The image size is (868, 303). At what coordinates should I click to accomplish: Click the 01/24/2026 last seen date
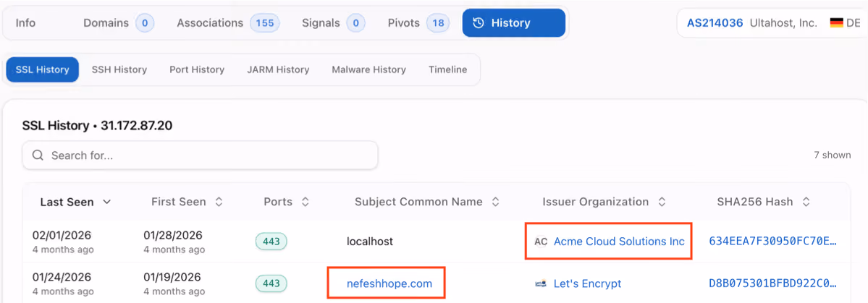tap(62, 277)
